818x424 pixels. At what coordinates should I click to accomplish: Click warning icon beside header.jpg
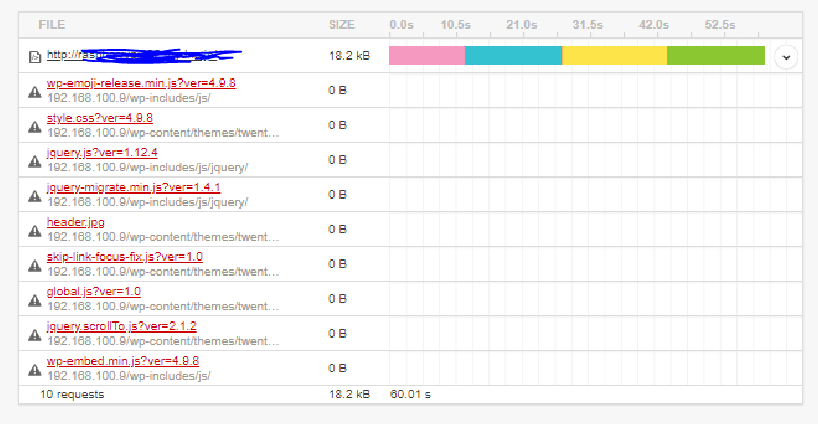(35, 230)
